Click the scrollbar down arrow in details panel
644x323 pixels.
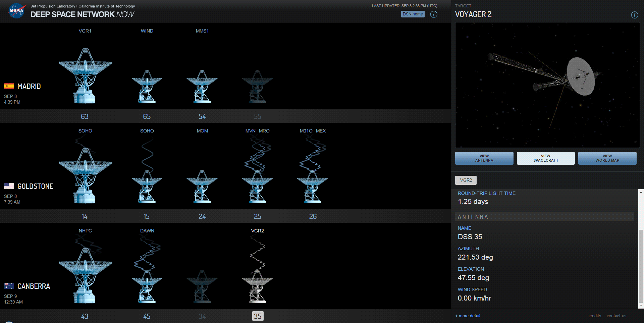tap(641, 306)
